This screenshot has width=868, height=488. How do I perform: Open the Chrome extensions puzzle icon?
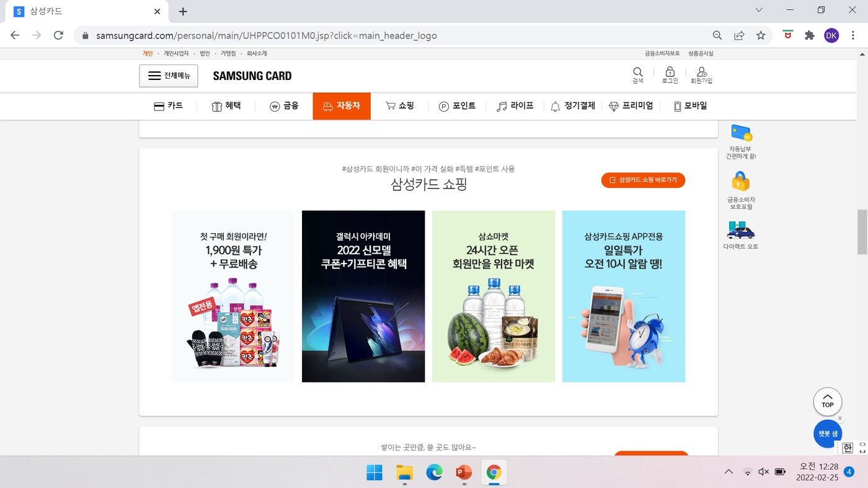810,35
